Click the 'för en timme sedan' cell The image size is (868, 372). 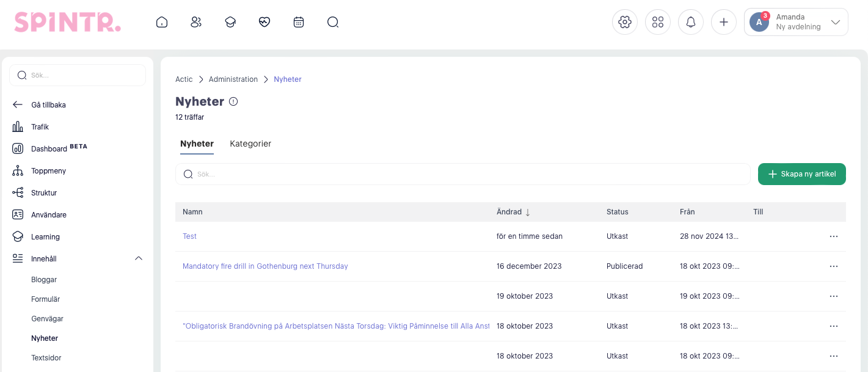point(530,236)
